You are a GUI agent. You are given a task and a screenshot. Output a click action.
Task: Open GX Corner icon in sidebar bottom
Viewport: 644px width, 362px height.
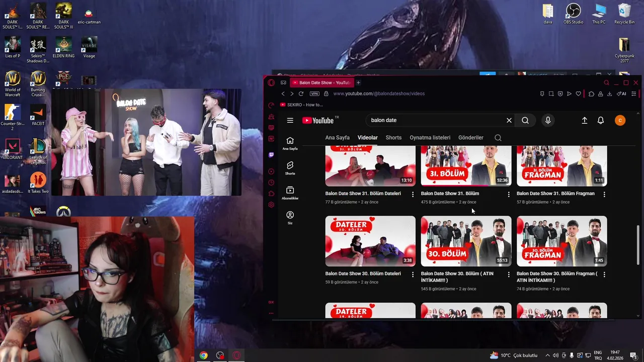(271, 302)
